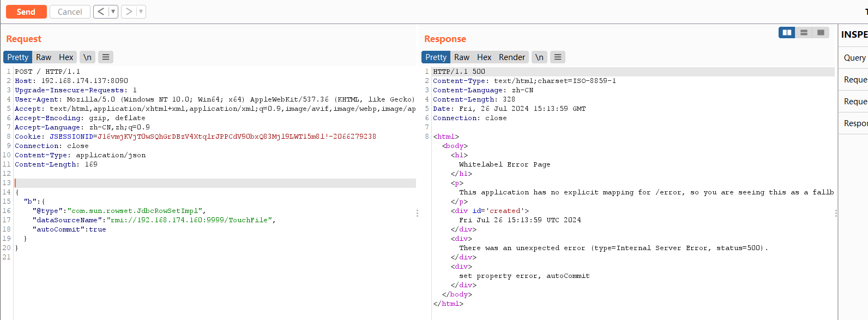
Task: Click "autoCommit":true in request body
Action: [69, 229]
